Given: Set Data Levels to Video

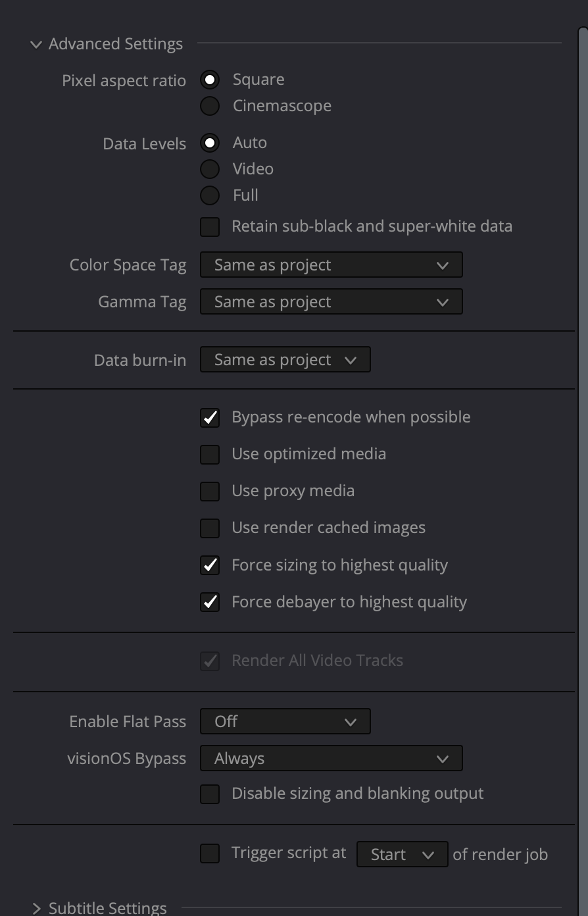Looking at the screenshot, I should tap(210, 169).
